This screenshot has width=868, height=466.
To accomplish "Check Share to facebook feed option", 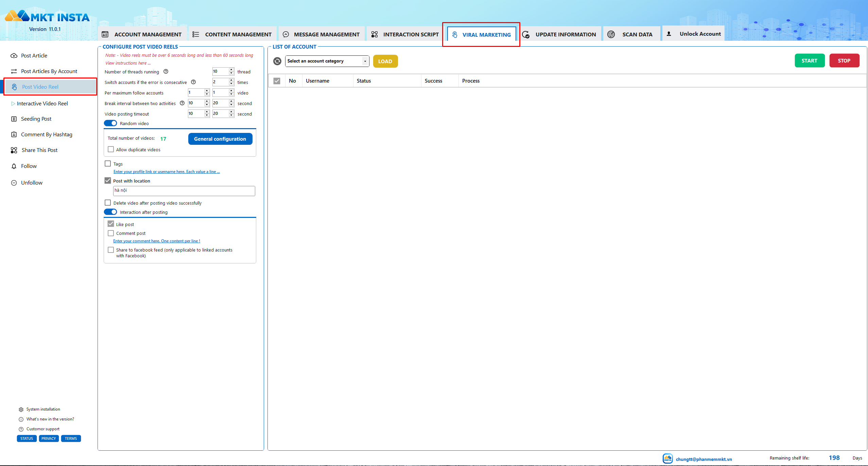I will click(111, 250).
